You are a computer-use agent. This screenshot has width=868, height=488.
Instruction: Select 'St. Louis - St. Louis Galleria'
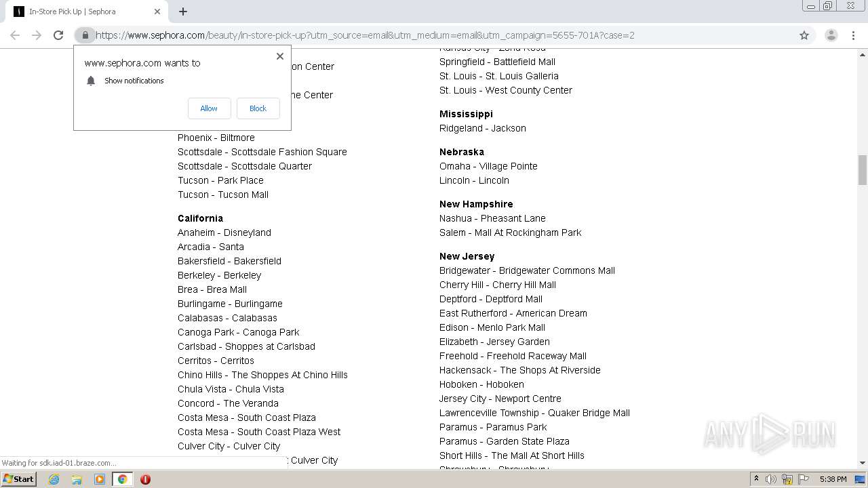point(499,76)
